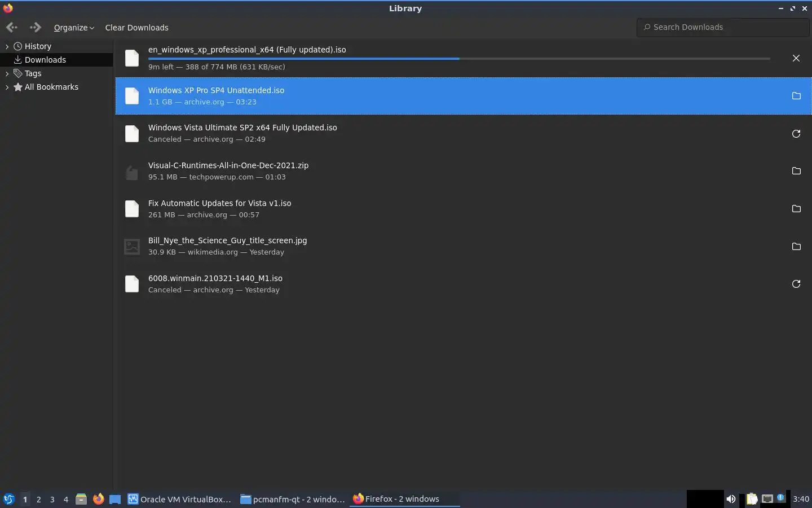Switch to workspace 4

[x=65, y=499]
